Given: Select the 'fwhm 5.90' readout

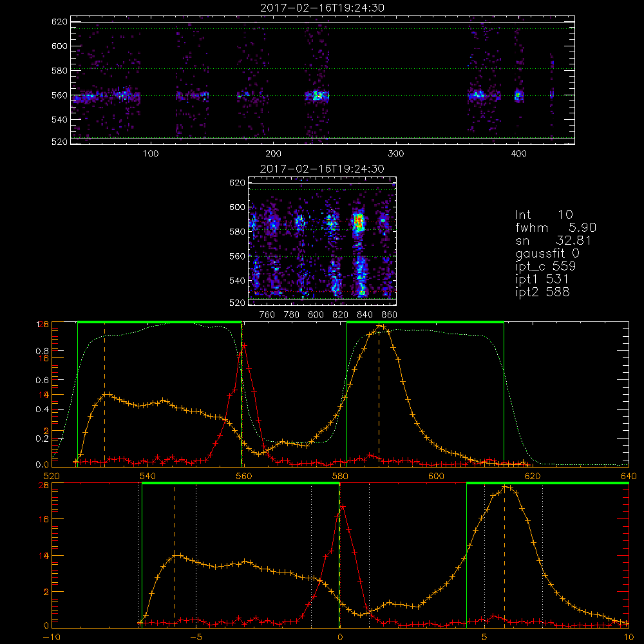Looking at the screenshot, I should pyautogui.click(x=556, y=227).
